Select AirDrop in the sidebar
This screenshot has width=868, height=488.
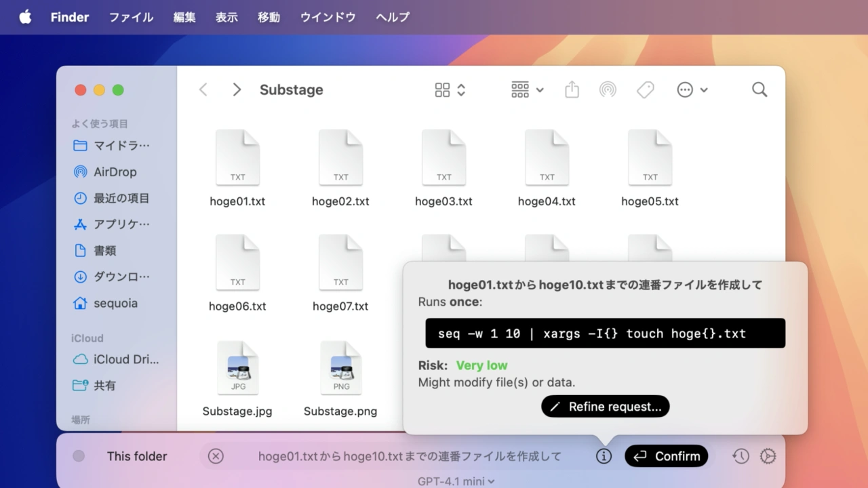(115, 172)
